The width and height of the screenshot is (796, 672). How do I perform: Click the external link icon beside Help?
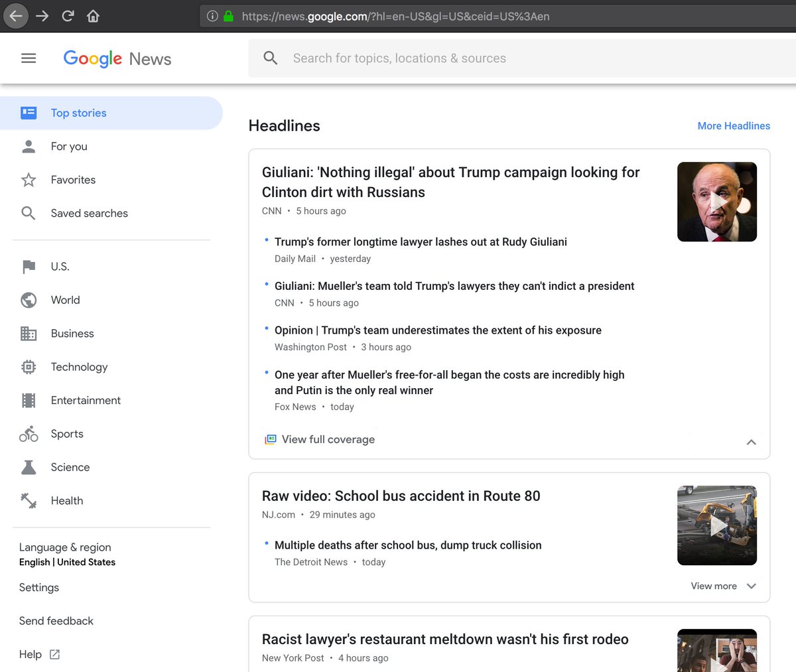click(54, 655)
